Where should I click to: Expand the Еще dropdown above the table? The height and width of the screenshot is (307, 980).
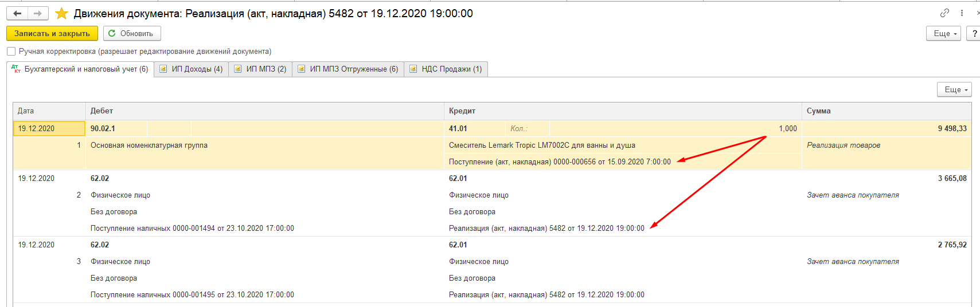click(954, 90)
